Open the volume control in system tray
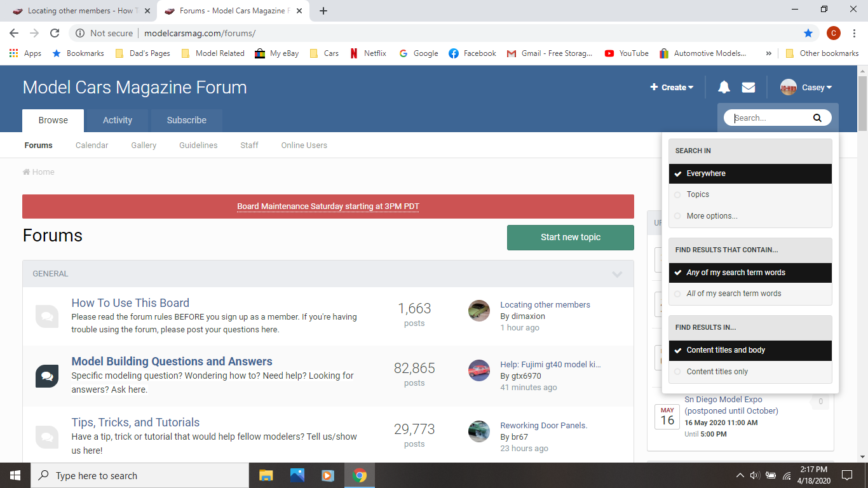The height and width of the screenshot is (488, 868). coord(755,475)
